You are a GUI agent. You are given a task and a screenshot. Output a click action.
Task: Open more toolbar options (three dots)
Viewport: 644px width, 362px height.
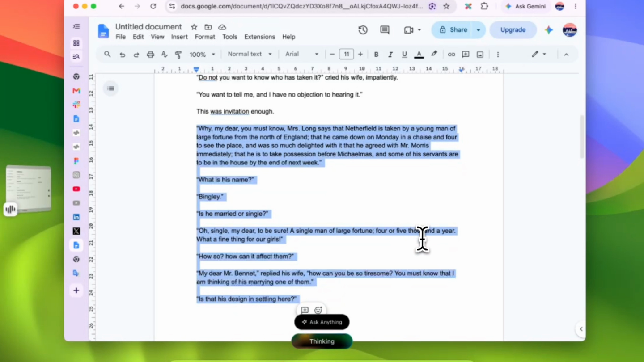point(498,55)
